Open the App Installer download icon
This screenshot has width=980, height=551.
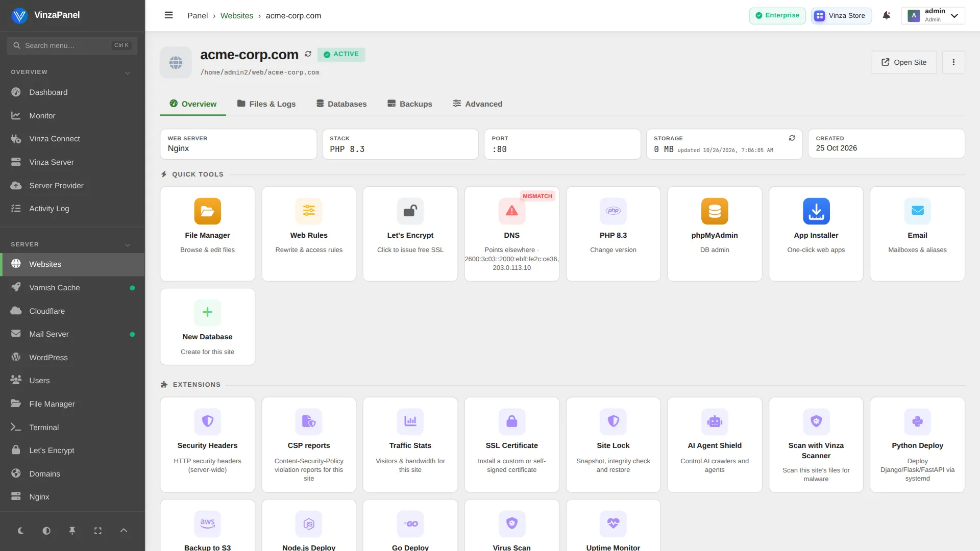click(816, 211)
